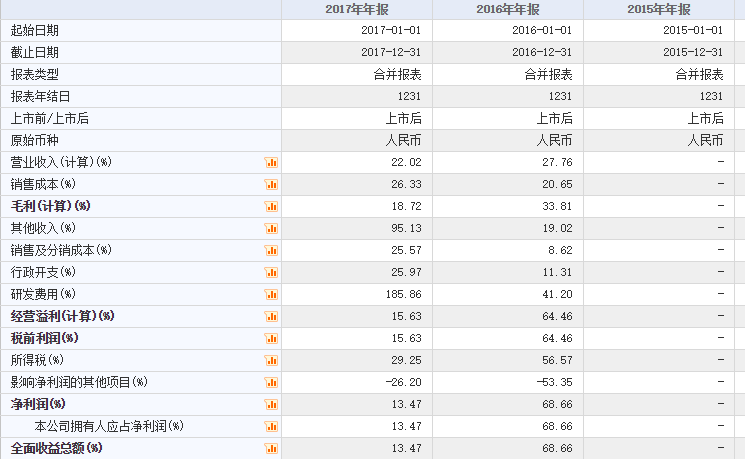
Task: Click the 毛利(计算)(%) row label
Action: 50,206
